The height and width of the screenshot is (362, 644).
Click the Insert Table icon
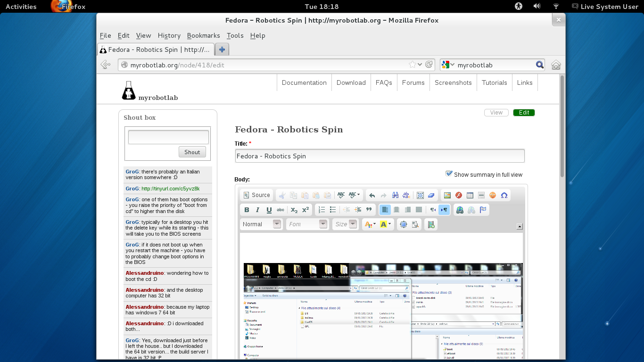coord(470,195)
